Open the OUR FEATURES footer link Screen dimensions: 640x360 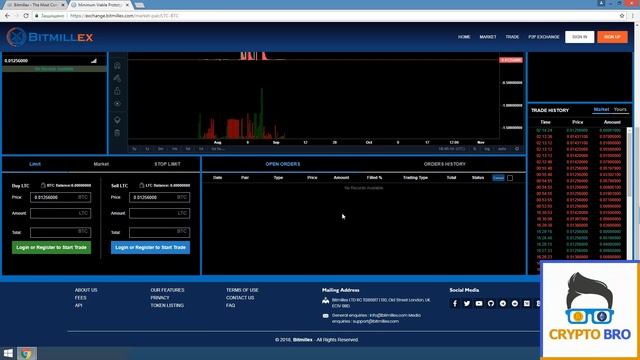click(167, 290)
